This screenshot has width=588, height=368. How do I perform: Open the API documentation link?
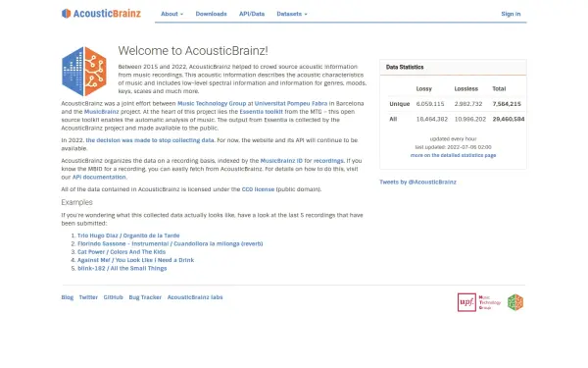pos(99,178)
